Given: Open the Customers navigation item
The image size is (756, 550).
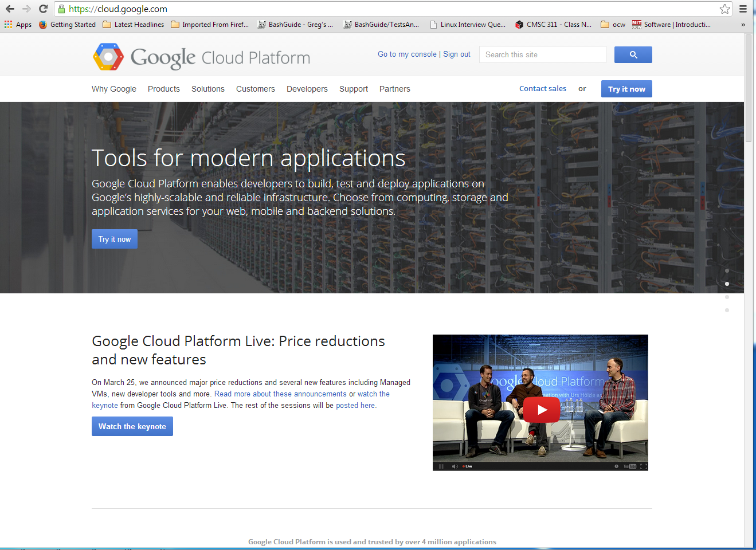Looking at the screenshot, I should click(x=256, y=89).
